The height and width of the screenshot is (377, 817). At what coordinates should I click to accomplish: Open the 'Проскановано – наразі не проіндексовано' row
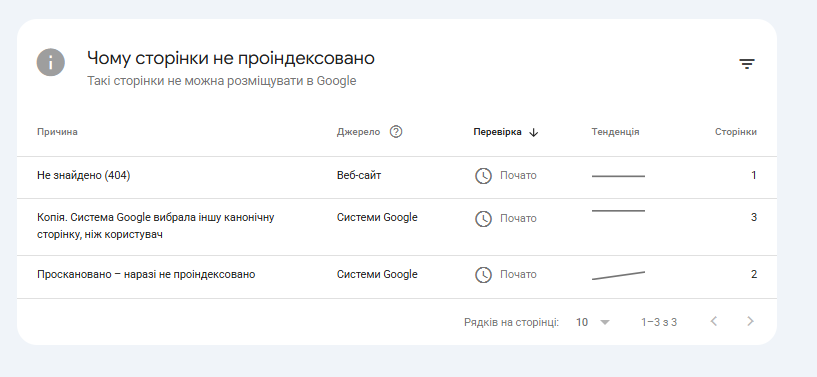point(397,277)
